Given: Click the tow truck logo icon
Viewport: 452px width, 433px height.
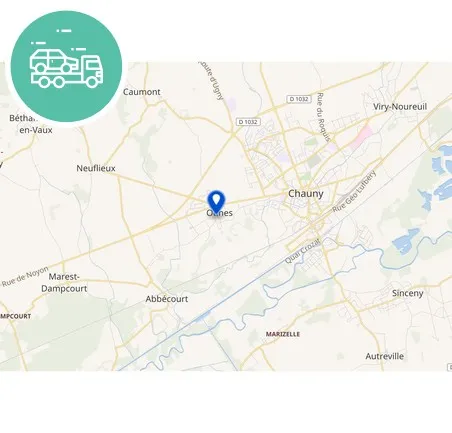Looking at the screenshot, I should [66, 66].
